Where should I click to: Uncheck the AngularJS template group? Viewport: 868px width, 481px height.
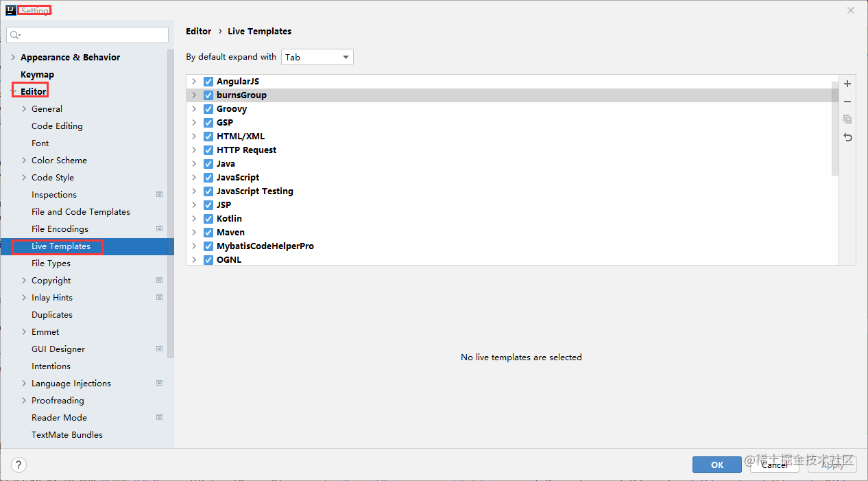tap(208, 81)
